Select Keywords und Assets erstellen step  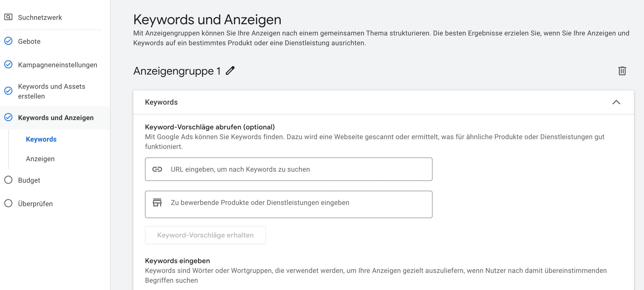coord(52,91)
